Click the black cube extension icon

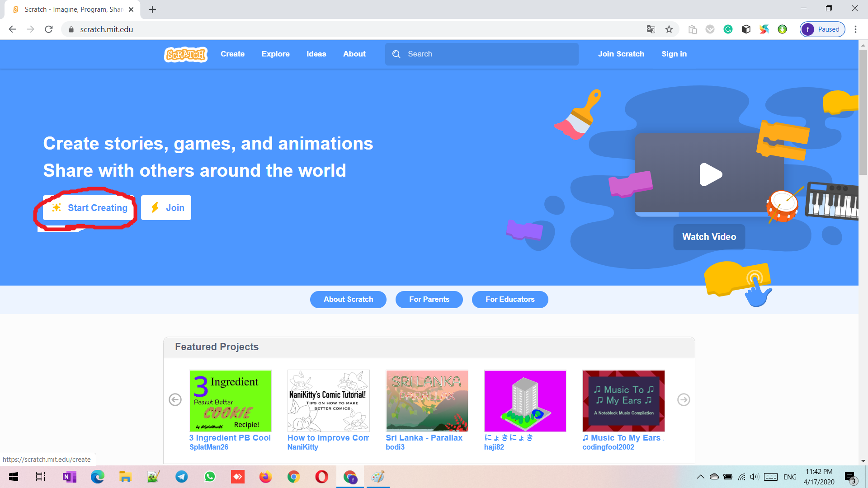coord(746,29)
